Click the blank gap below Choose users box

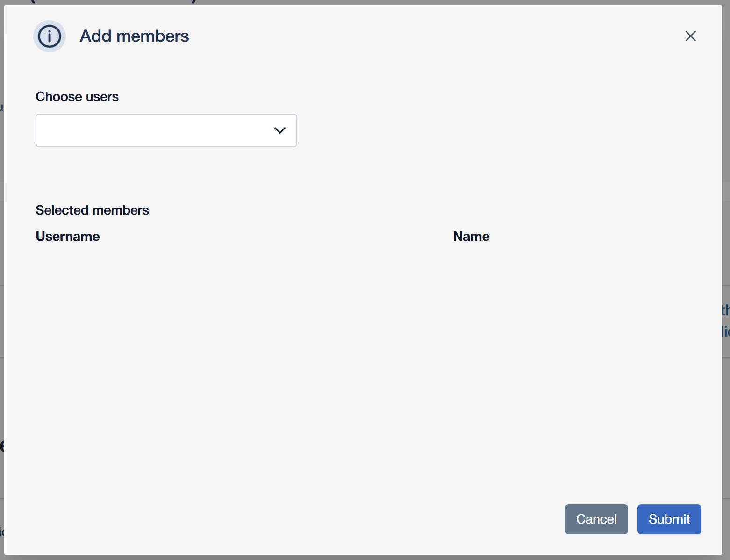coord(166,173)
